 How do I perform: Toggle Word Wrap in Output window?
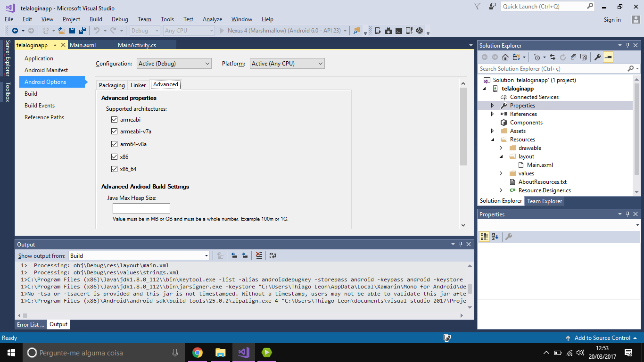[272, 255]
